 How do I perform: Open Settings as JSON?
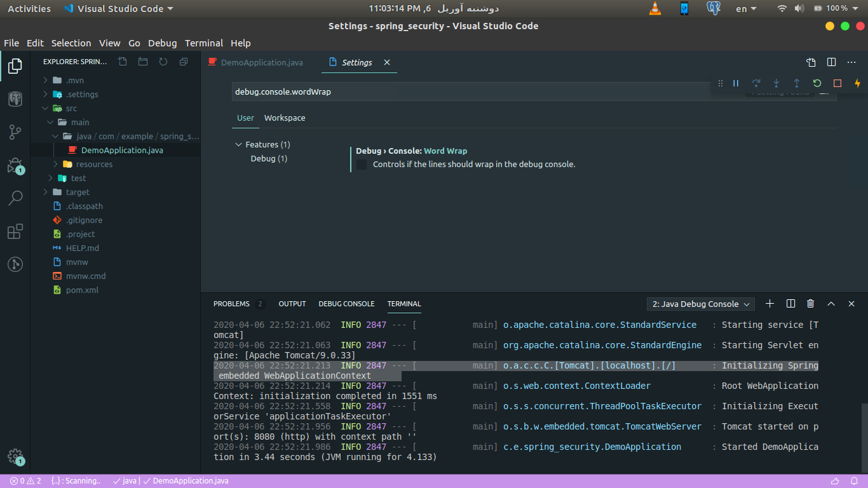tap(811, 62)
